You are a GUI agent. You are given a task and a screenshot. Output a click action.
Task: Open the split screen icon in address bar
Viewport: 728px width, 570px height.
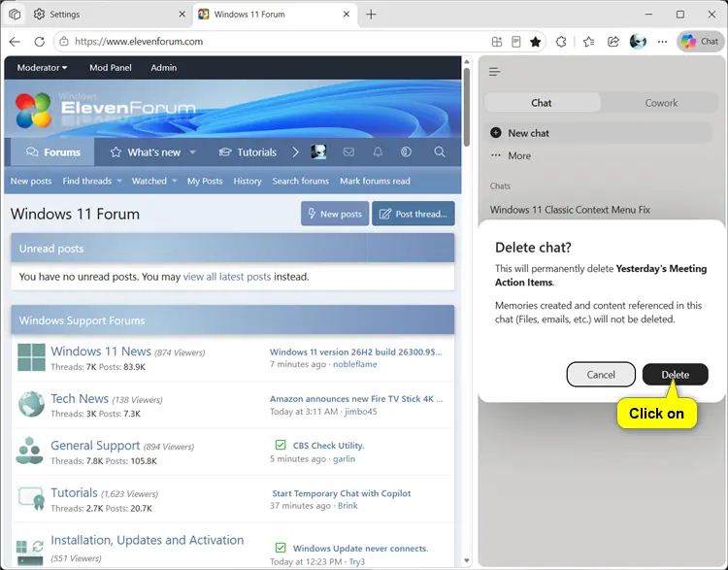coord(497,42)
